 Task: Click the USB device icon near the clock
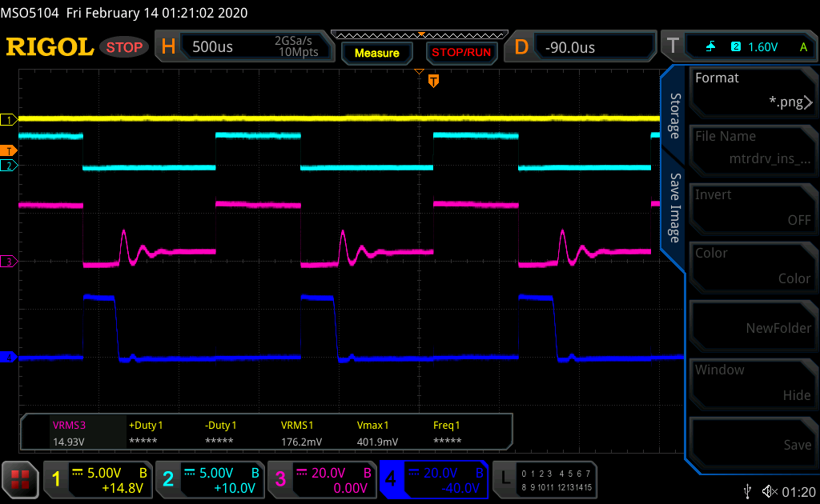tap(747, 492)
